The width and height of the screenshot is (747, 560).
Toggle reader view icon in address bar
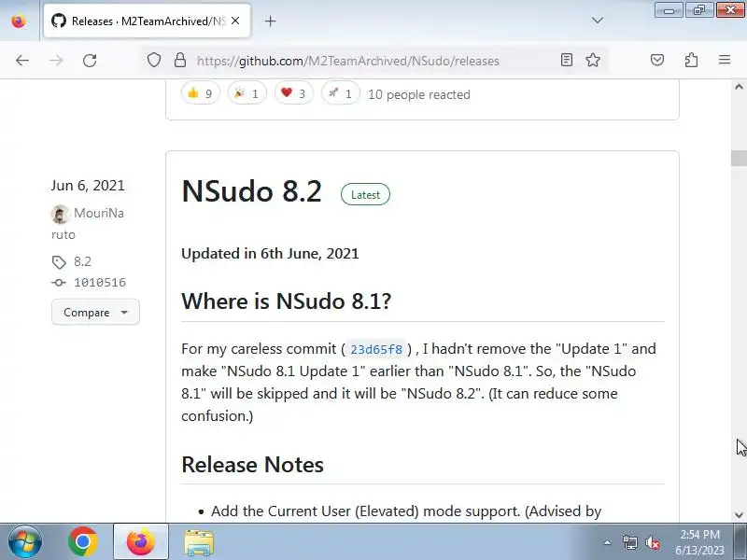click(x=567, y=60)
